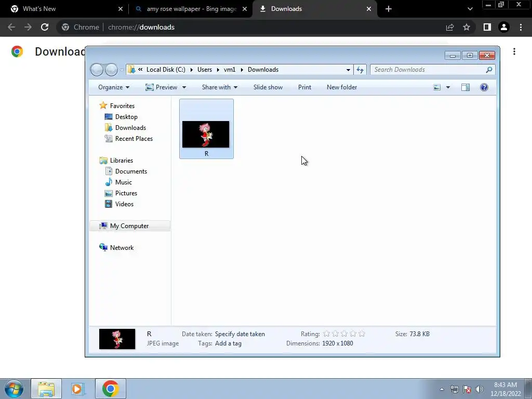Click Print in the Explorer toolbar
The height and width of the screenshot is (399, 532).
(x=304, y=87)
